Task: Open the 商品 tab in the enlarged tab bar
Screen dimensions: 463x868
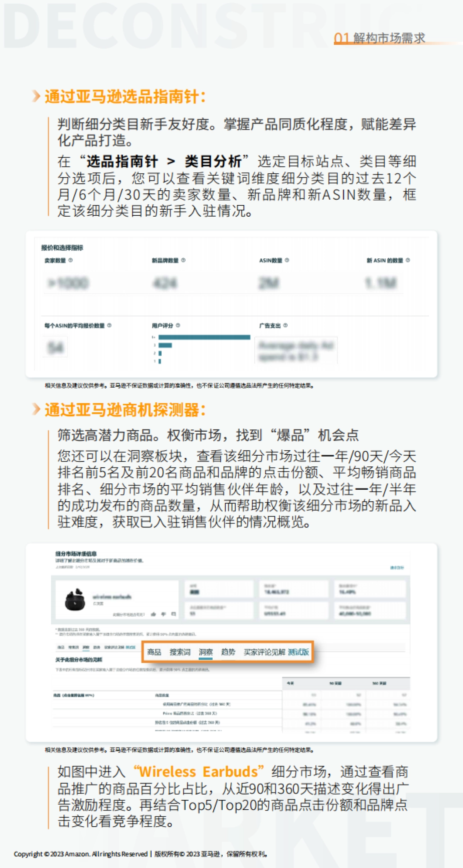Action: (154, 652)
